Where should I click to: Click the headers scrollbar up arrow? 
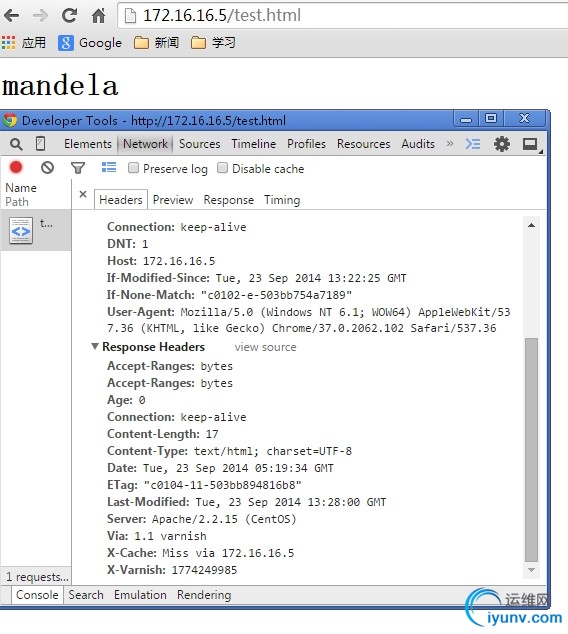coord(532,225)
